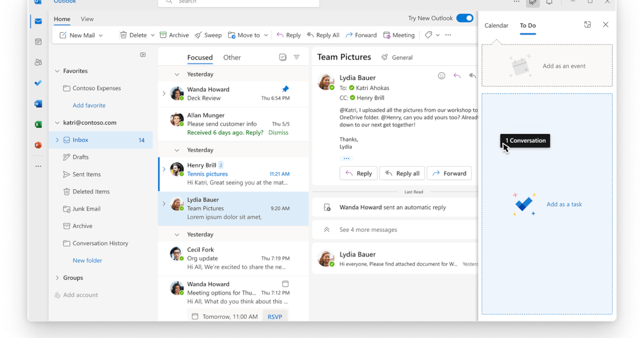Collapse the katri@contoso.com account

57,123
